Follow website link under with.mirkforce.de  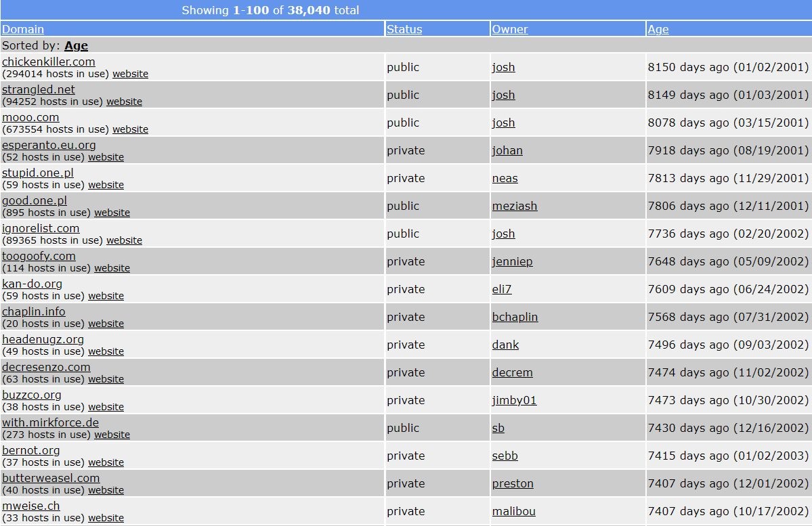(x=112, y=435)
